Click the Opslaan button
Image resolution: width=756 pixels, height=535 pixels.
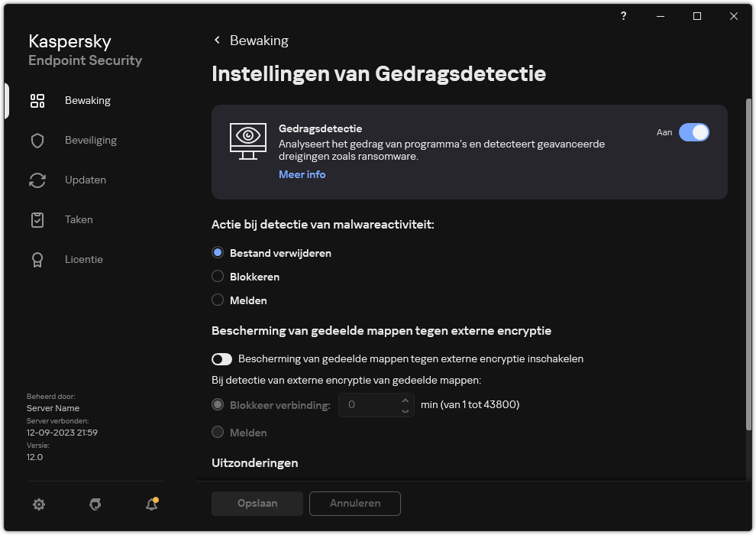(257, 504)
